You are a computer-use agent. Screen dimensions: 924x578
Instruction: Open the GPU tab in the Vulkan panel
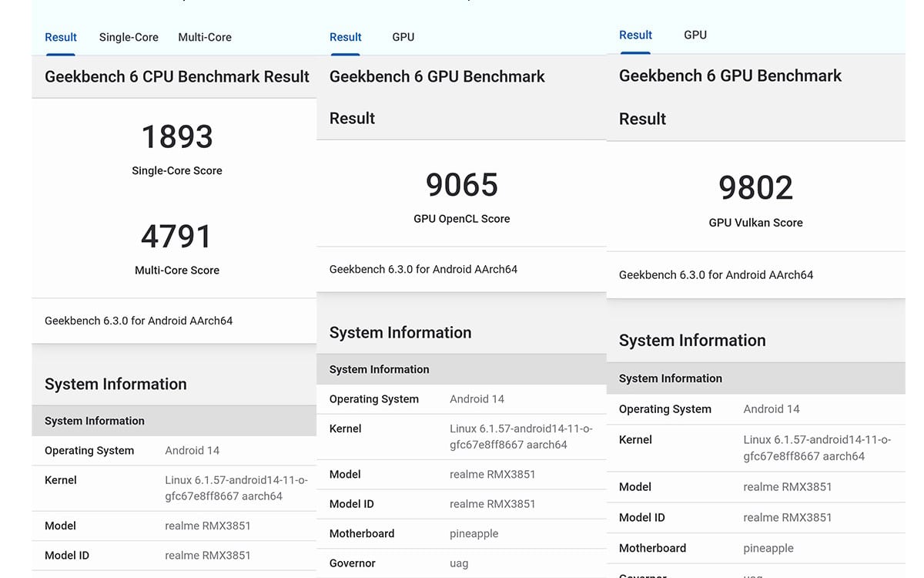[x=695, y=35]
